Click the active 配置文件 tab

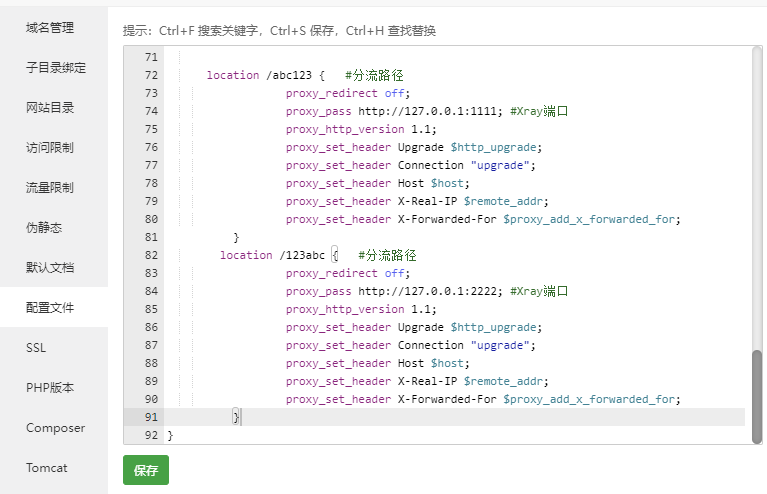(x=50, y=307)
